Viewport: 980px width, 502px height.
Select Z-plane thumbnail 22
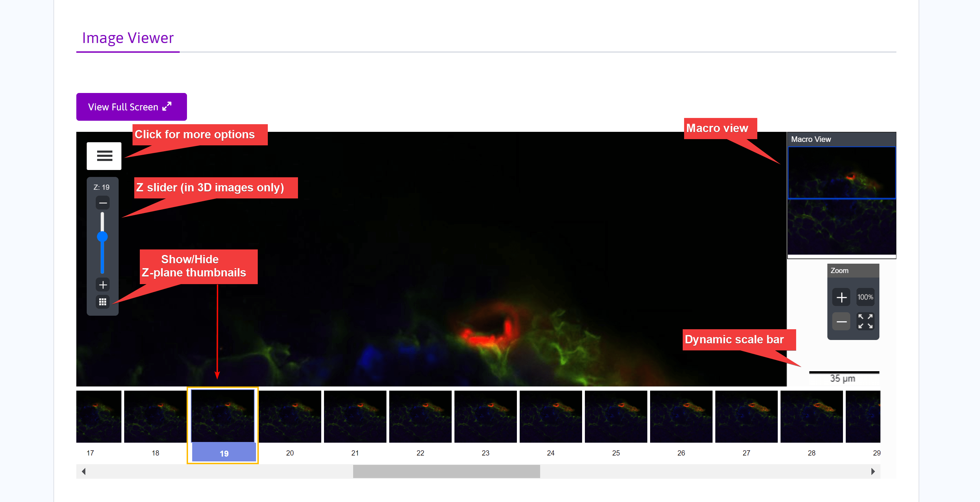[420, 416]
